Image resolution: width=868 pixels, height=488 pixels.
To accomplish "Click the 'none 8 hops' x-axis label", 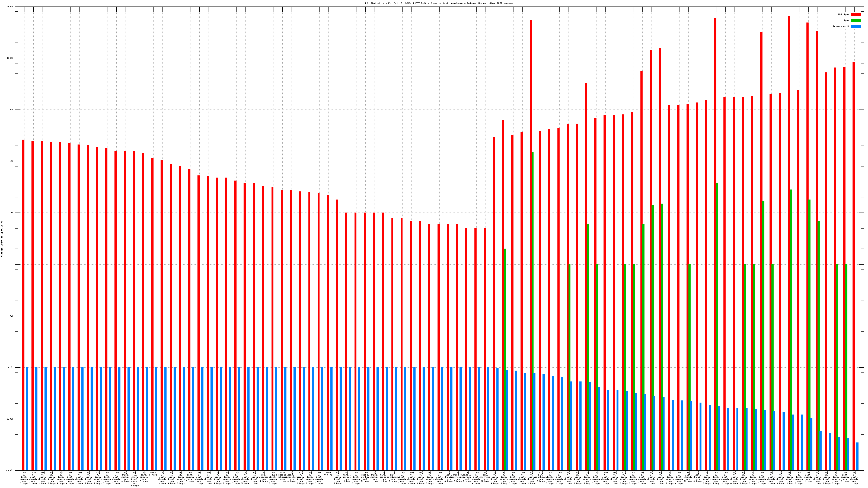I will (x=153, y=474).
